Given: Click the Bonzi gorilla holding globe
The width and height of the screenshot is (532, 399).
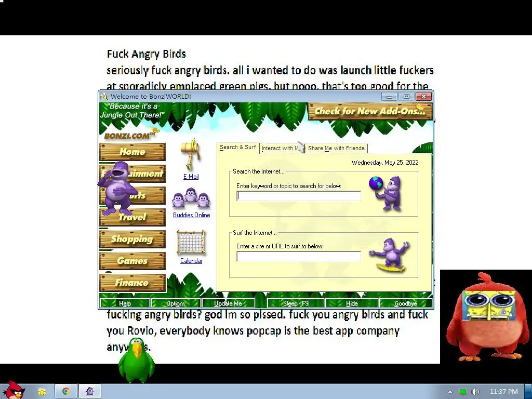Looking at the screenshot, I should click(x=386, y=193).
